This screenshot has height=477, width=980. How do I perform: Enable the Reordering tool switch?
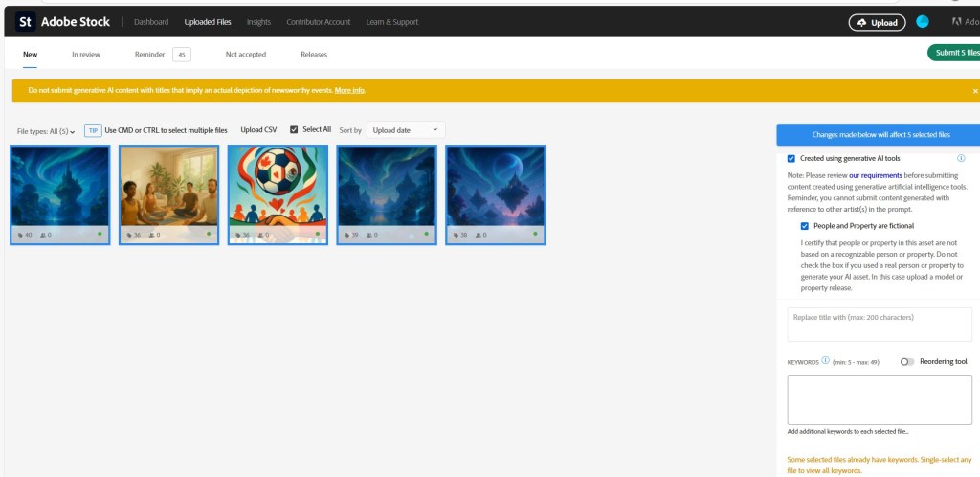[907, 361]
